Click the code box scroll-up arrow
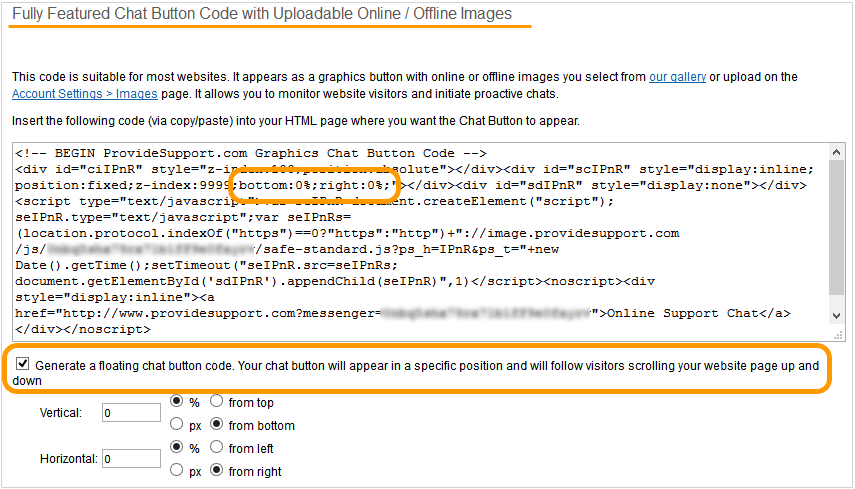This screenshot has width=855, height=489. (836, 153)
